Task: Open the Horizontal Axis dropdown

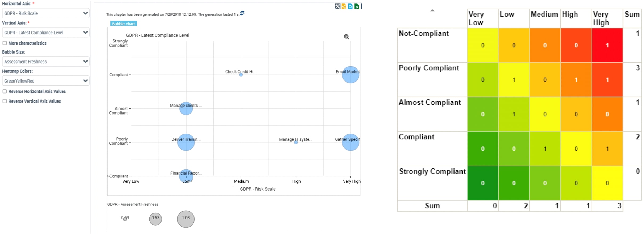Action: click(x=46, y=13)
